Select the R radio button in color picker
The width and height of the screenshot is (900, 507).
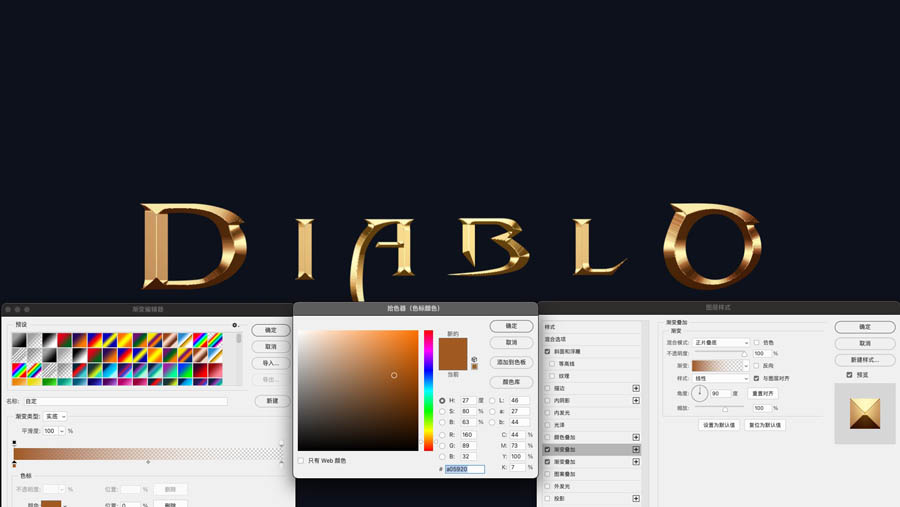[x=443, y=435]
